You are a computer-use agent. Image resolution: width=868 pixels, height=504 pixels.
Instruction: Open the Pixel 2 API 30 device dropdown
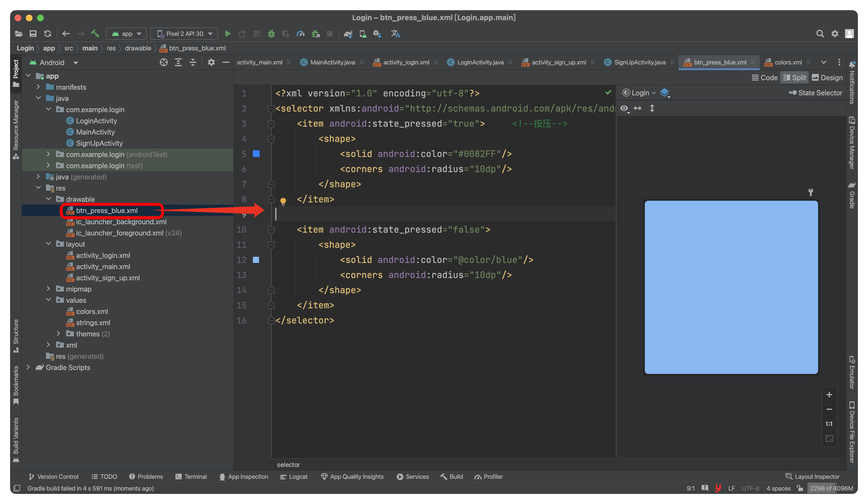coord(184,34)
